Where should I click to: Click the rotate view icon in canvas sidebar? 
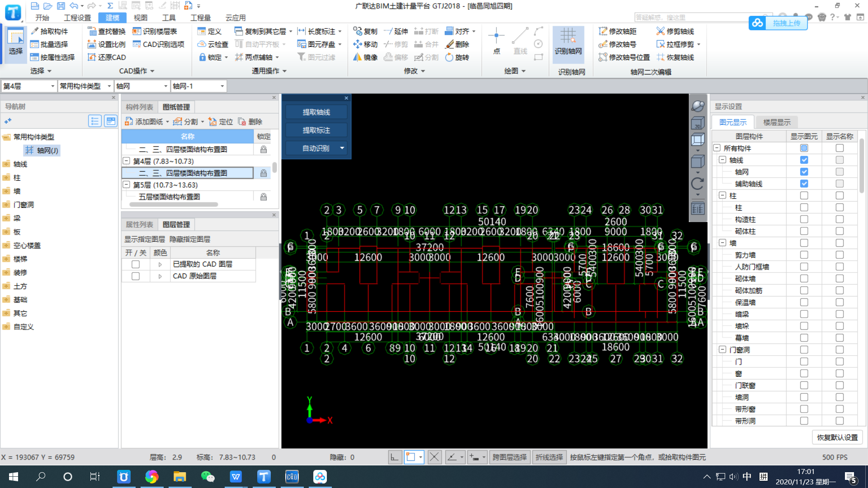click(x=698, y=183)
